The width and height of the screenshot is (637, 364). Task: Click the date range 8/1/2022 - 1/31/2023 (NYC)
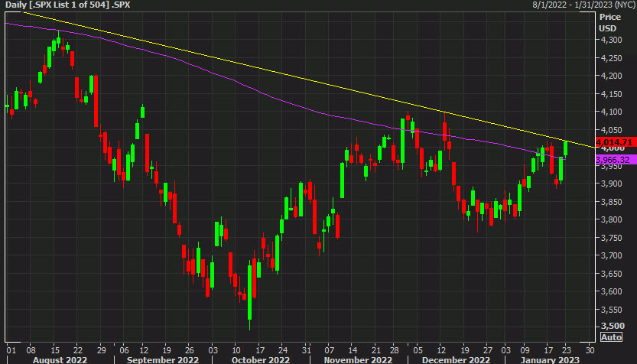pos(583,5)
